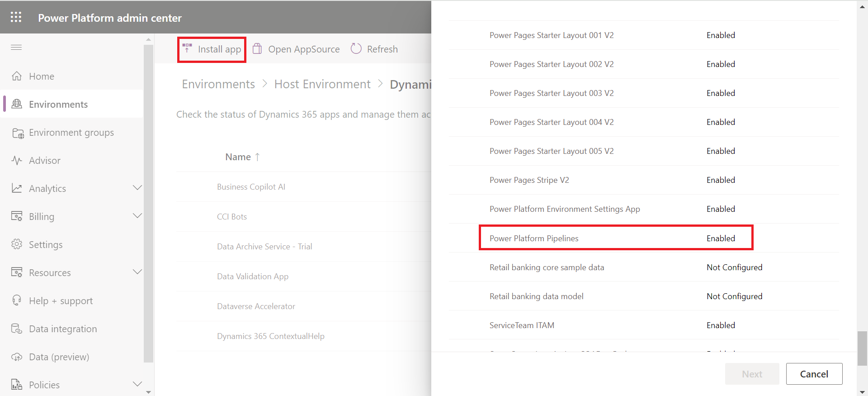Click the Data integration icon
The image size is (868, 396).
point(17,329)
